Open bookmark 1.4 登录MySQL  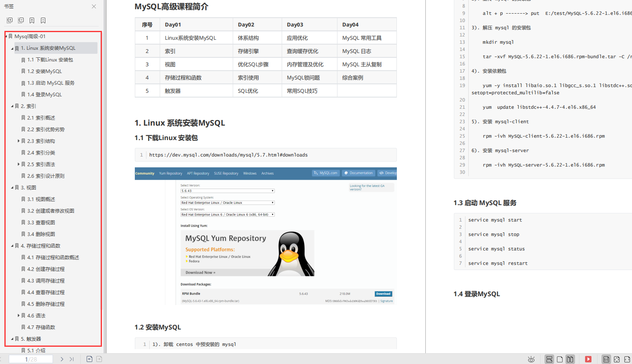click(45, 95)
